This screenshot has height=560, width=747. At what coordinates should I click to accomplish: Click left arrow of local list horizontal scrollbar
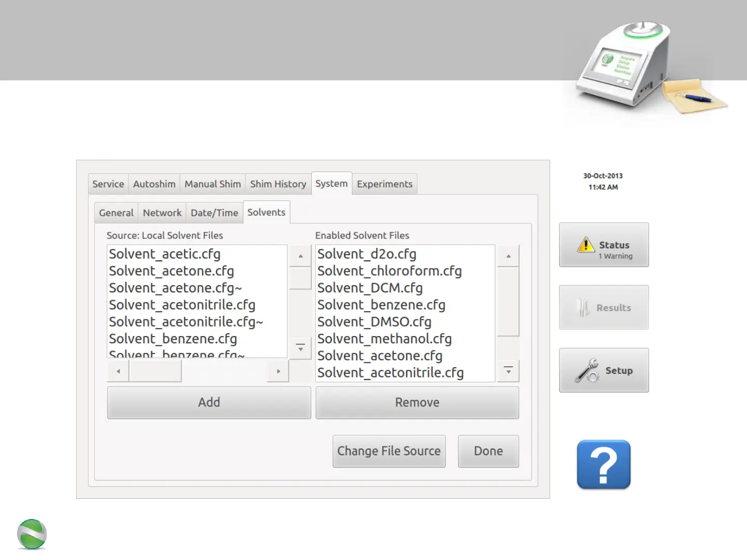[x=118, y=371]
